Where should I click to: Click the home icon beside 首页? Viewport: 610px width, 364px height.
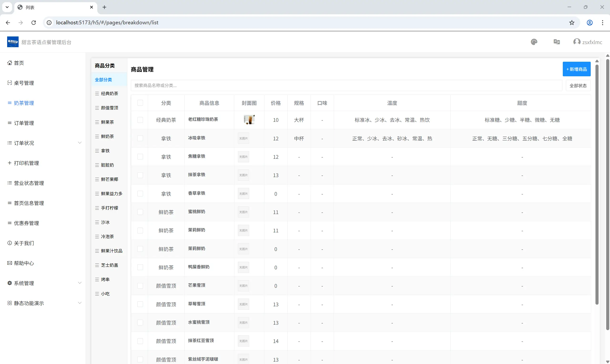[10, 63]
